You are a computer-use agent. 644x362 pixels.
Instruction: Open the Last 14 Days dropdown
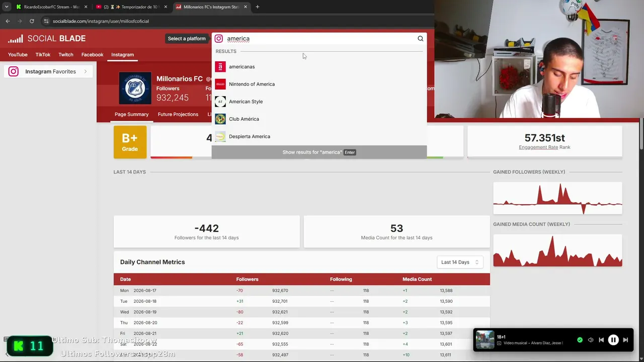[460, 262]
